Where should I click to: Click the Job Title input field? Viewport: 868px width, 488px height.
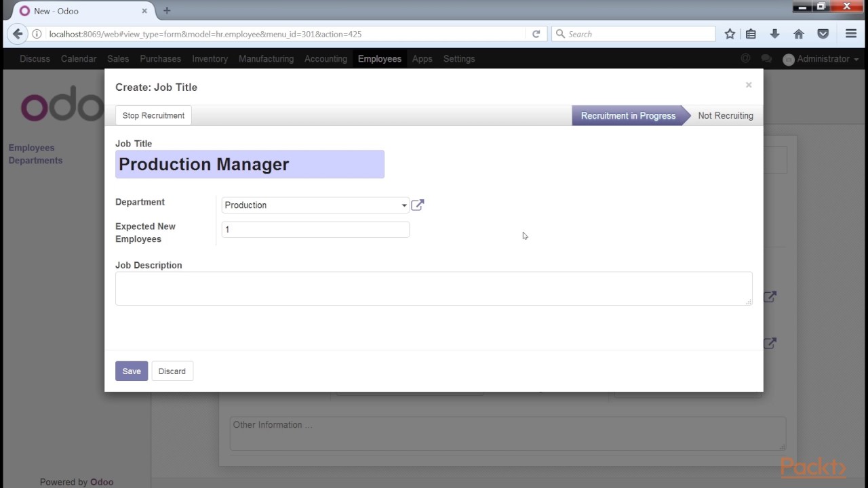coord(250,164)
